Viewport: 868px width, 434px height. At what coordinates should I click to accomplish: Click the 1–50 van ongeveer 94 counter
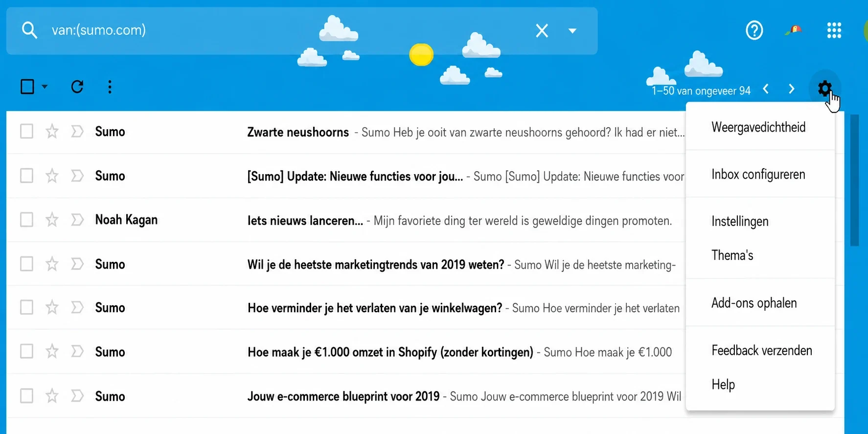pyautogui.click(x=701, y=91)
